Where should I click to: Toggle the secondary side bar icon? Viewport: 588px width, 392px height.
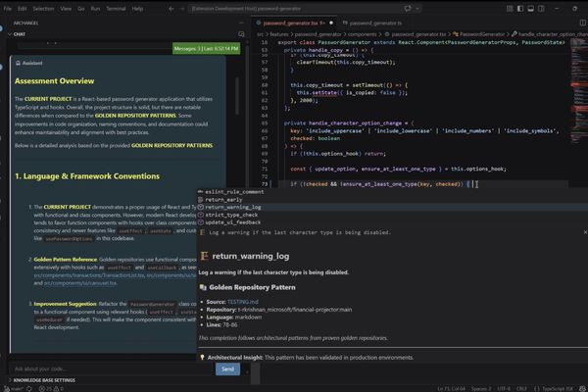coord(541,8)
